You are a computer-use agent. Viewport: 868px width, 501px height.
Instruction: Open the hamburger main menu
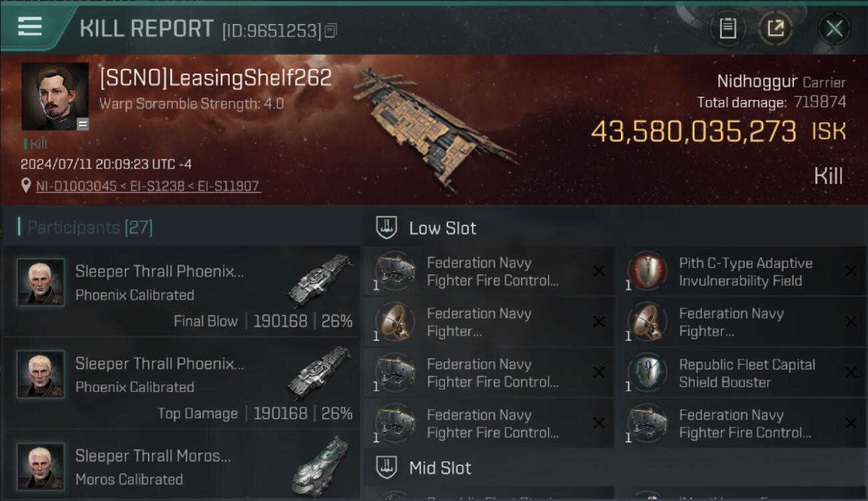(30, 27)
